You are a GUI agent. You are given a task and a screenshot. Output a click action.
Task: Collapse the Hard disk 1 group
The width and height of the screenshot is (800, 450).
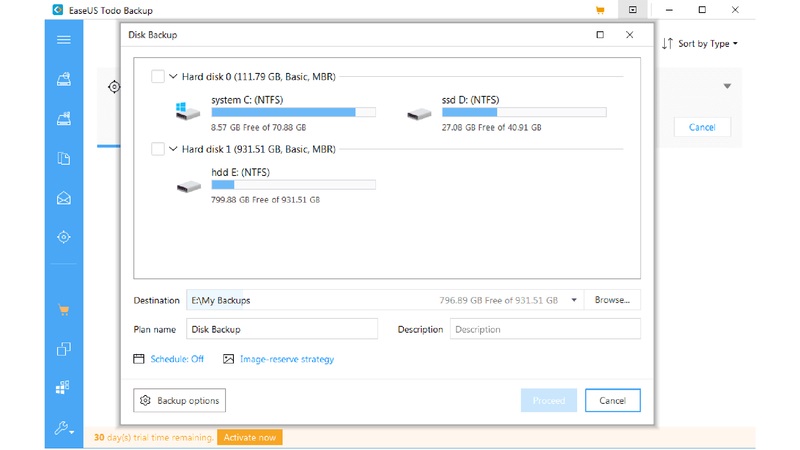[x=173, y=149]
